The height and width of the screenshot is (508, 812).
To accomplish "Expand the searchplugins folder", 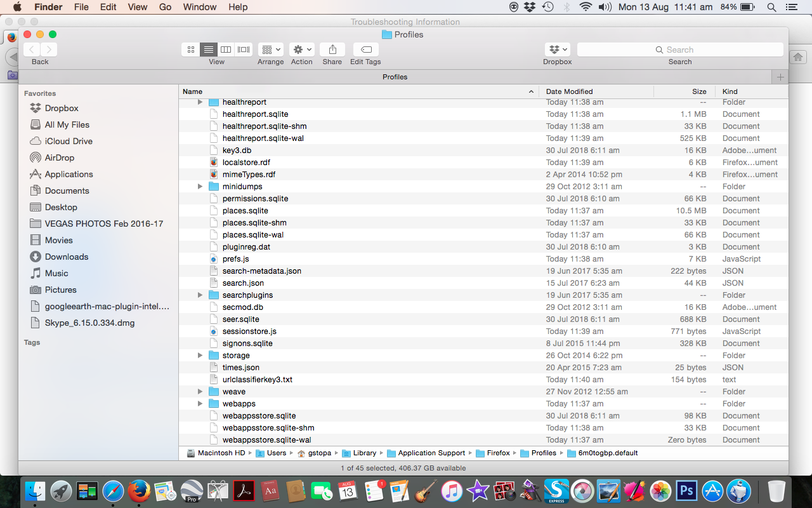I will click(200, 295).
